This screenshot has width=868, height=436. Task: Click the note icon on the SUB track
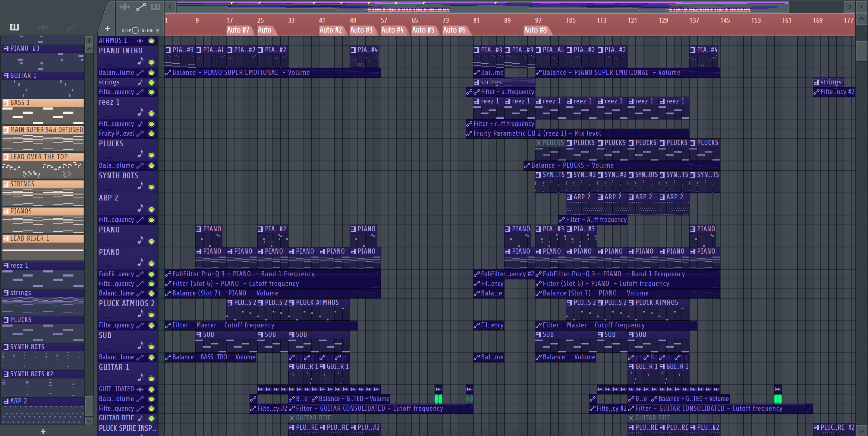(x=140, y=346)
